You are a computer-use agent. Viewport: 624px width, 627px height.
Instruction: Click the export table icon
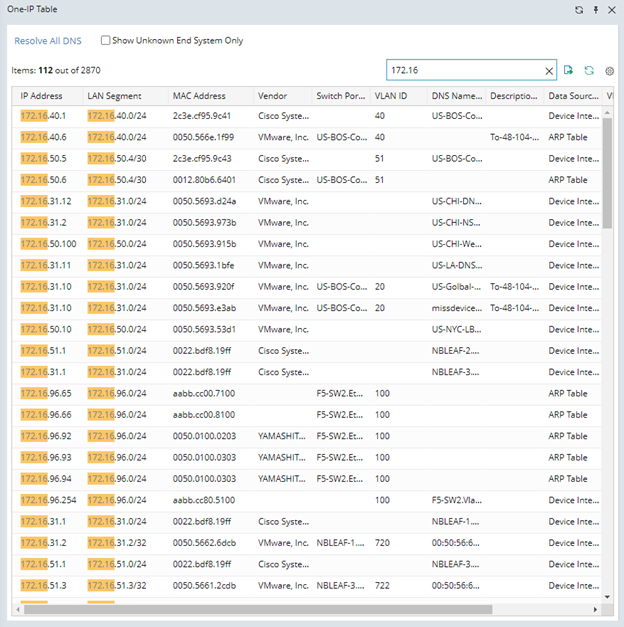[x=569, y=70]
